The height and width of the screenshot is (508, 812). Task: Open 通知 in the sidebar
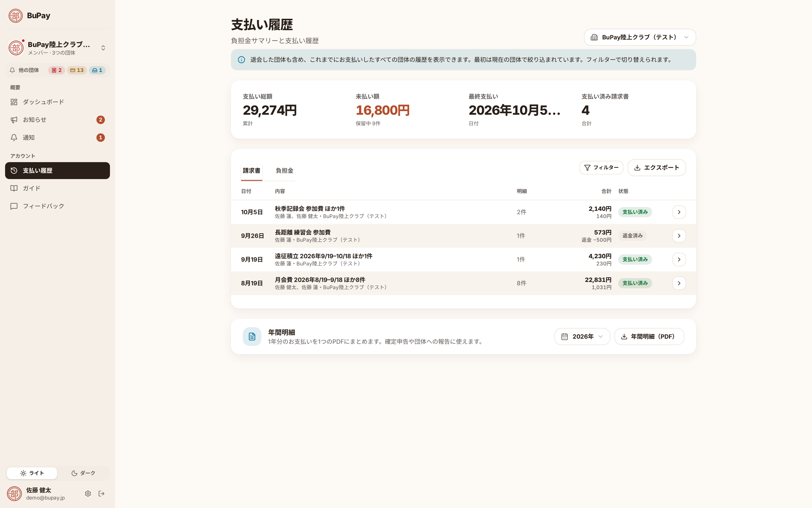57,137
